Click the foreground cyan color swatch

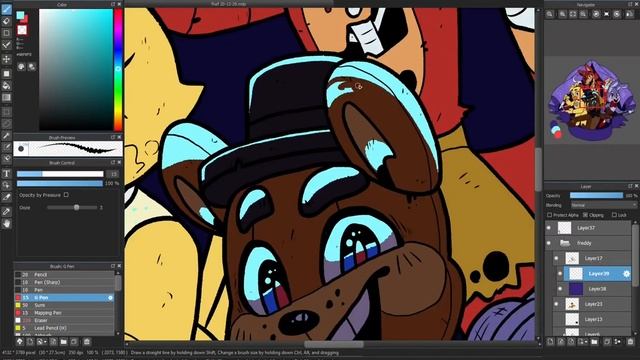(20, 15)
